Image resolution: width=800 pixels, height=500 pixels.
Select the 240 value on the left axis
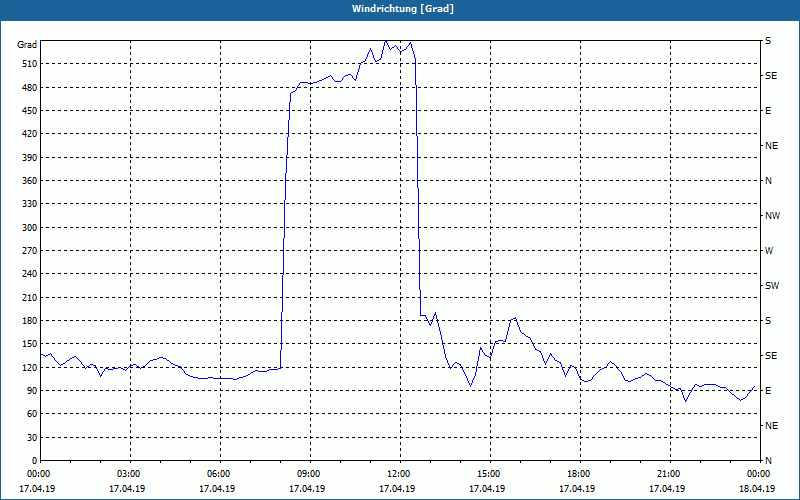29,274
